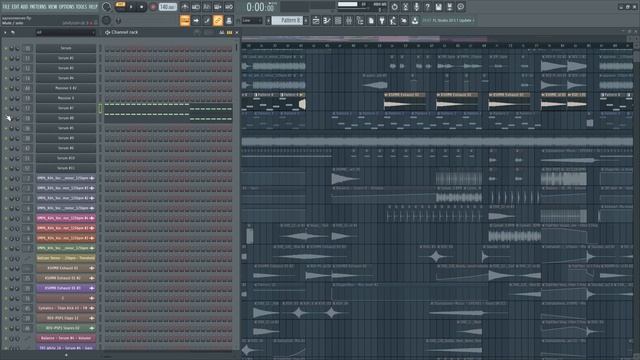Open the FL Studio 20.5.1 Update news link
The image size is (640, 360).
point(448,20)
